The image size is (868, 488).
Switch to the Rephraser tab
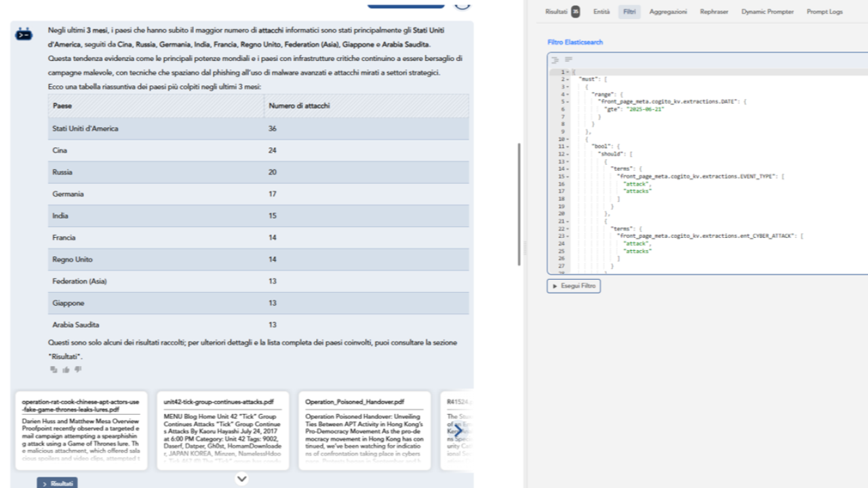click(x=714, y=12)
